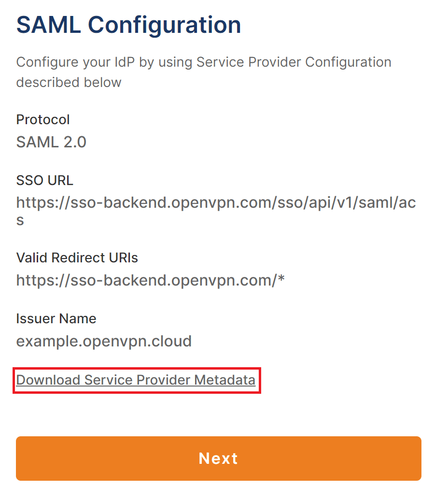Viewport: 448px width, 502px height.
Task: Select the sso-backend SSO URL ending in saml/acs
Action: click(x=216, y=203)
